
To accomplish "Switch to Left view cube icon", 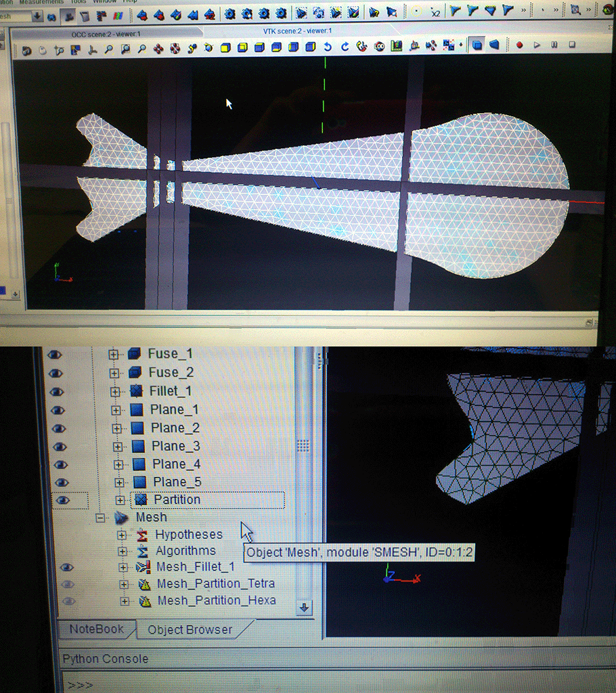I will pos(293,47).
